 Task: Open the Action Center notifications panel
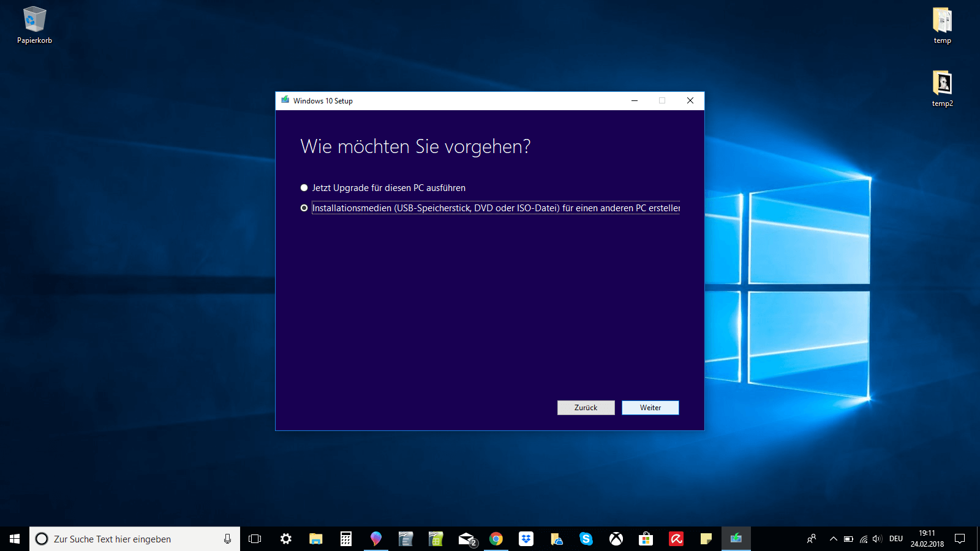[x=960, y=539]
